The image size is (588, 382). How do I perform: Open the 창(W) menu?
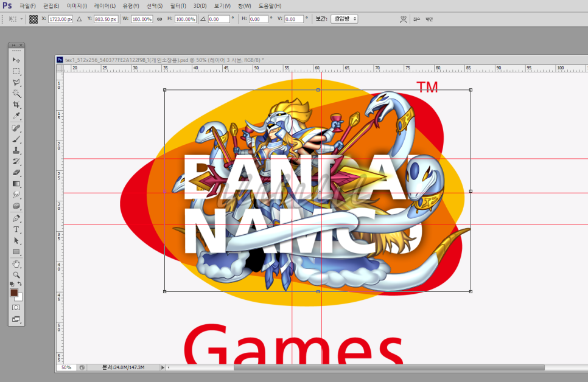pos(245,6)
